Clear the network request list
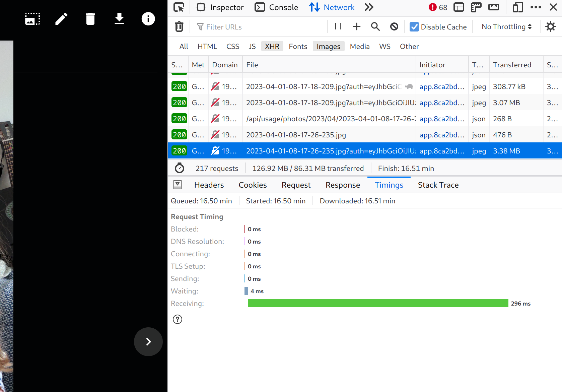The height and width of the screenshot is (392, 562). tap(179, 26)
